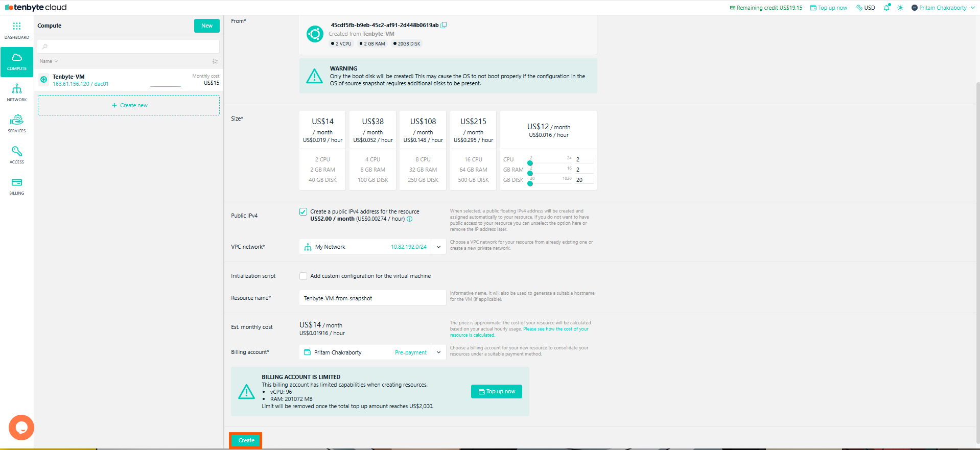Viewport: 980px width, 450px height.
Task: Open the Network section
Action: (x=17, y=93)
